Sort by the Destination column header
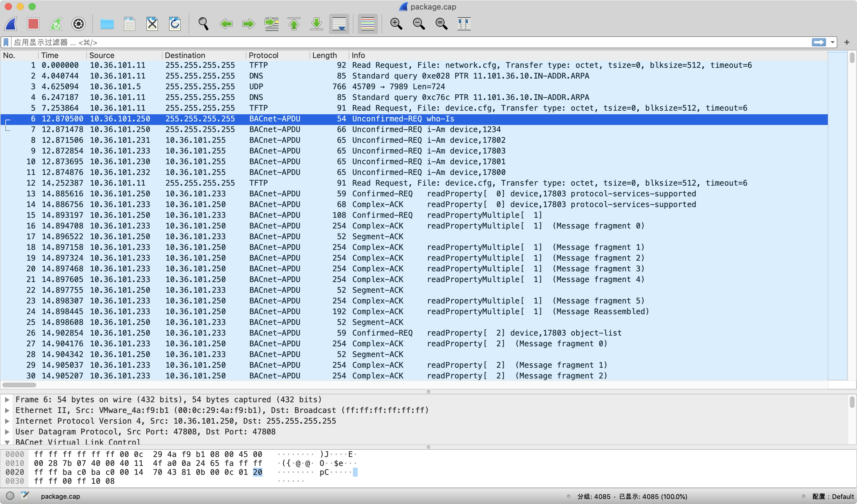 [x=204, y=55]
